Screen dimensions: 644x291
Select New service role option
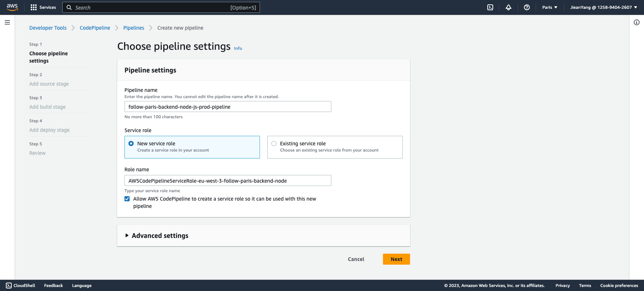(x=192, y=147)
